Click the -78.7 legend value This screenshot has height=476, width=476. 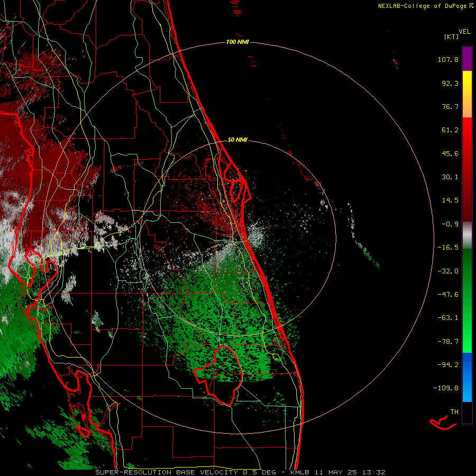448,342
